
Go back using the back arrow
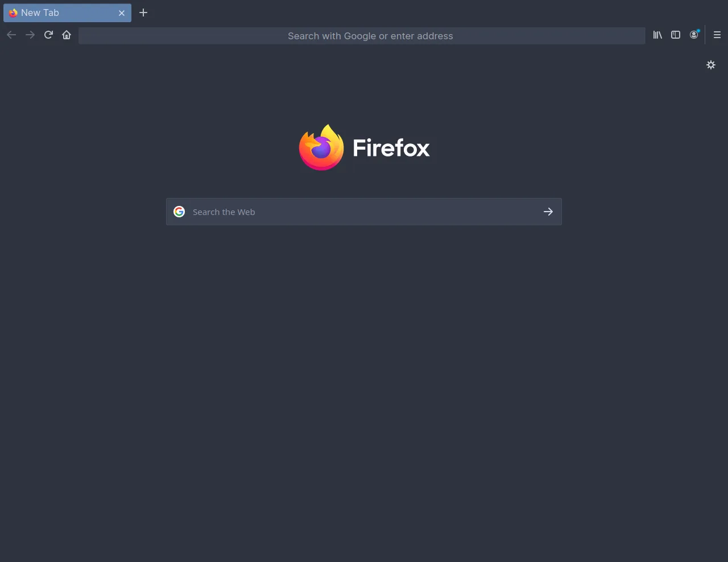(x=11, y=35)
